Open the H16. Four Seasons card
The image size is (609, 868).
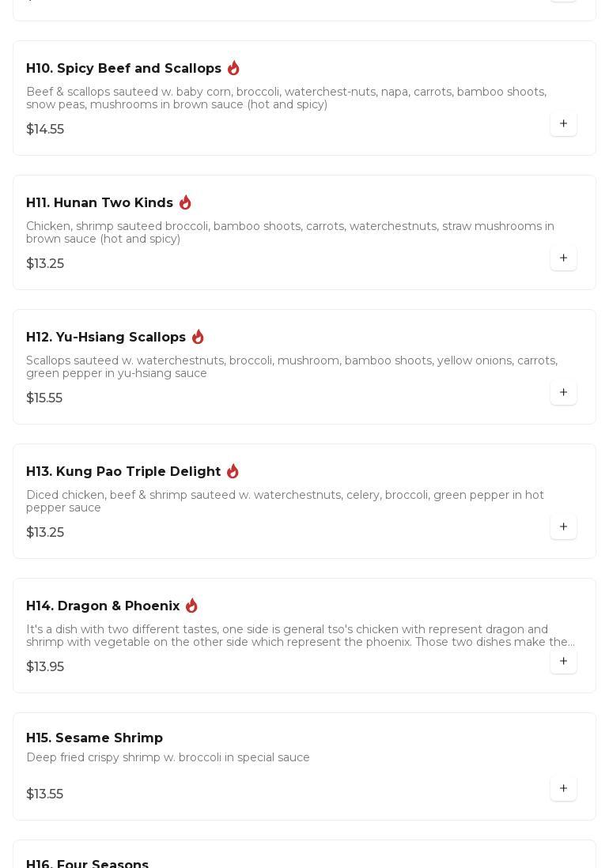(x=87, y=862)
